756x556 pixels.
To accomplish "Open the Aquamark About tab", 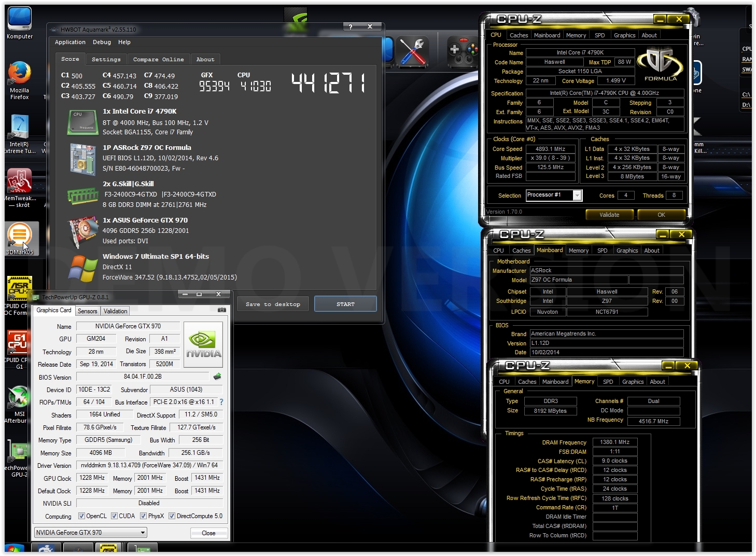I will 205,60.
